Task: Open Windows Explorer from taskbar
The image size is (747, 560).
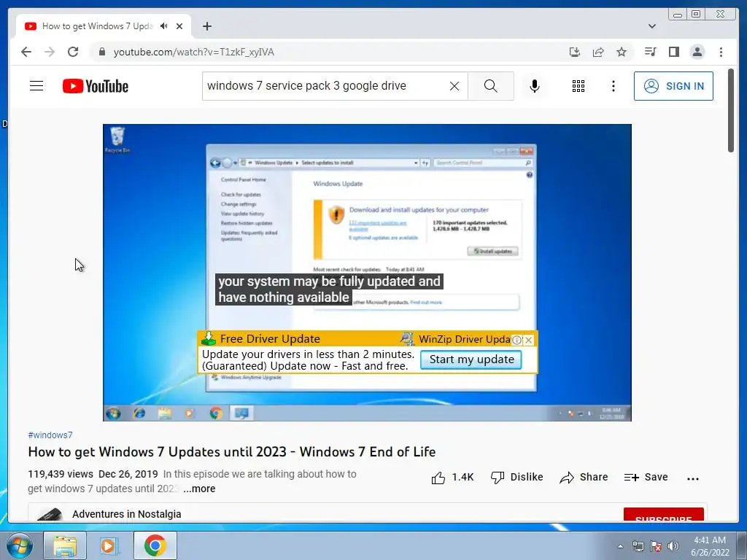Action: (x=65, y=545)
